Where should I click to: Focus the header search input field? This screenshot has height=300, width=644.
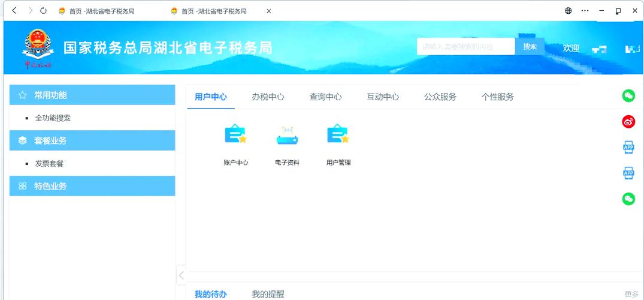(x=465, y=47)
